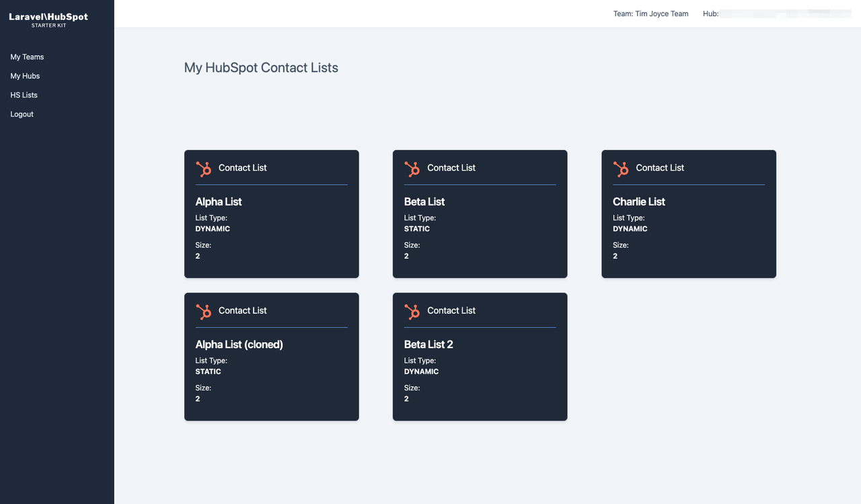
Task: Click the HubSpot icon on Charlie List card
Action: click(x=621, y=169)
